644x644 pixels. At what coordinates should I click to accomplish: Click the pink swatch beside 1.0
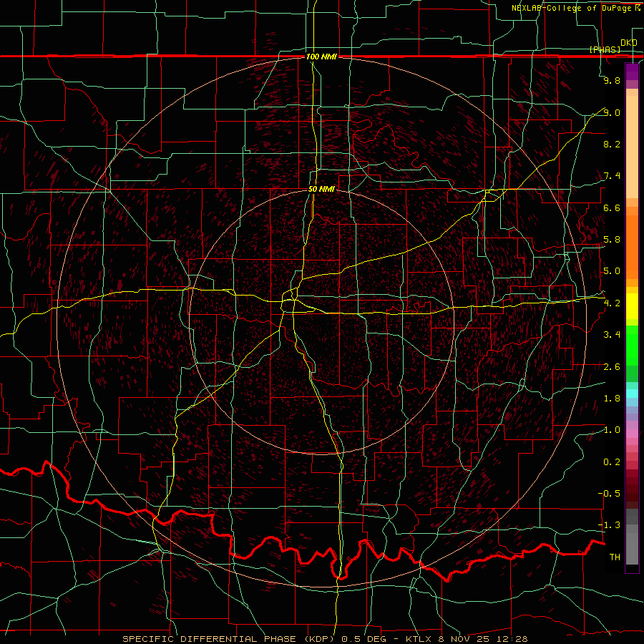(632, 434)
